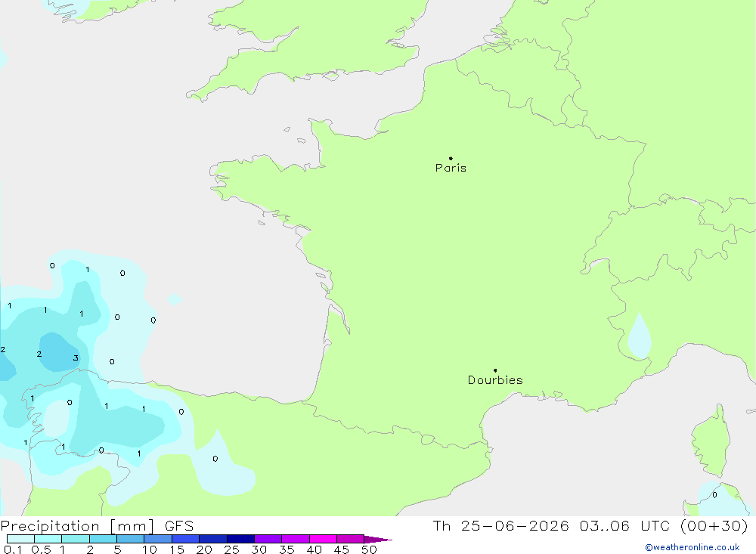This screenshot has width=756, height=554.
Task: Click the legend label 50
Action: coord(369,549)
